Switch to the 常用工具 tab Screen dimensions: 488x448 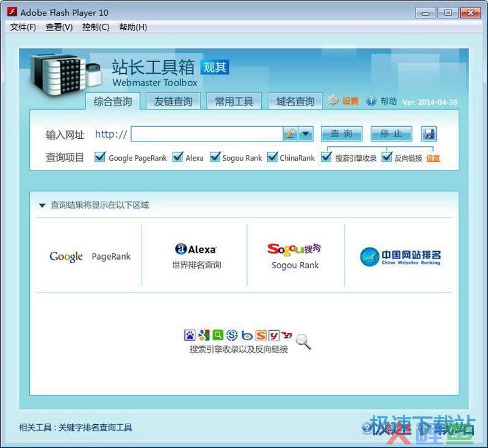[234, 101]
